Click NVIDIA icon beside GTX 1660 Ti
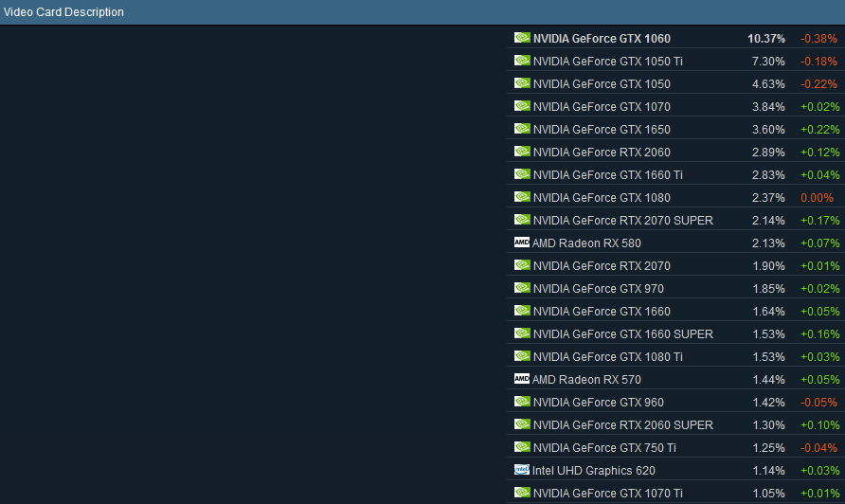 522,174
